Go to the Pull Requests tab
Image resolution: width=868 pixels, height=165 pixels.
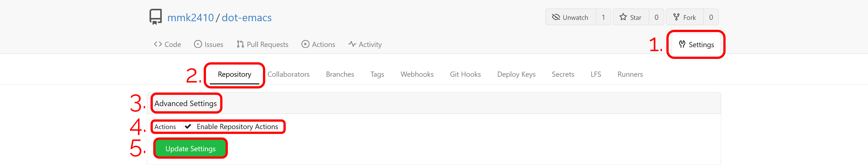[262, 44]
